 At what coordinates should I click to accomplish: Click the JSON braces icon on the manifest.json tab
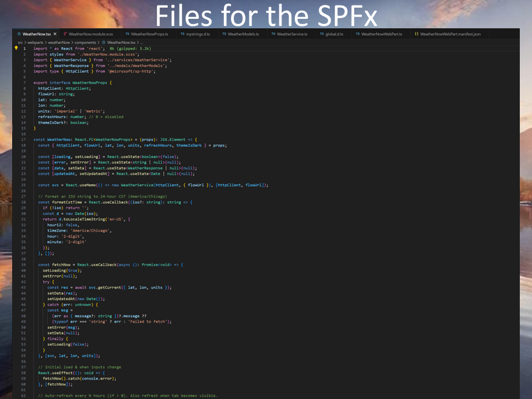[416, 34]
